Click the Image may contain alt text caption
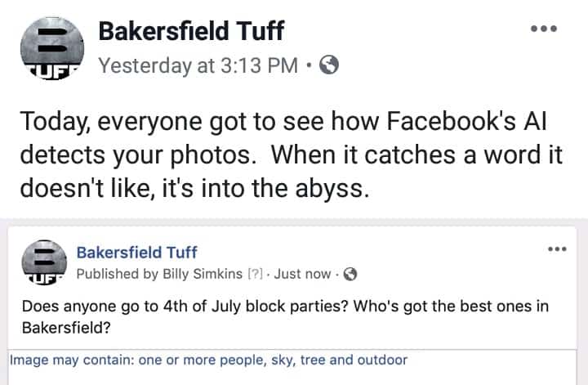 tap(208, 360)
